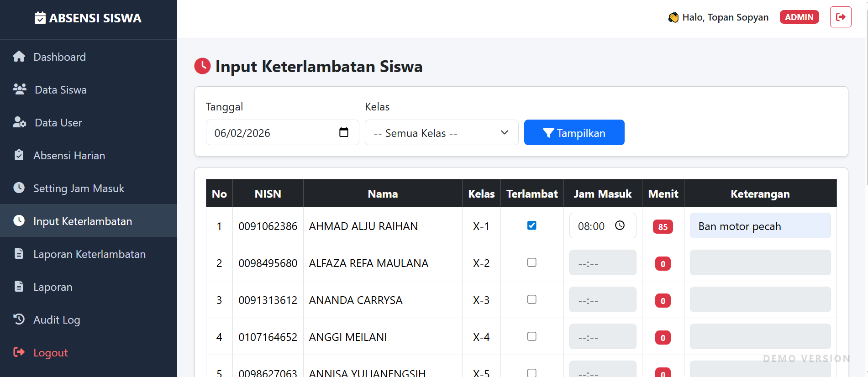Viewport: 868px width, 377px height.
Task: Open Setting Jam Masuk menu
Action: 79,188
